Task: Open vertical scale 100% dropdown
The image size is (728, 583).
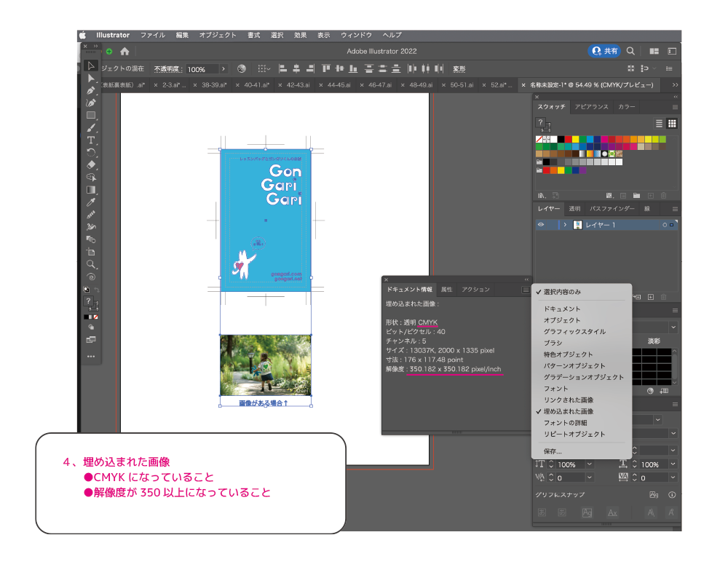Action: click(589, 464)
